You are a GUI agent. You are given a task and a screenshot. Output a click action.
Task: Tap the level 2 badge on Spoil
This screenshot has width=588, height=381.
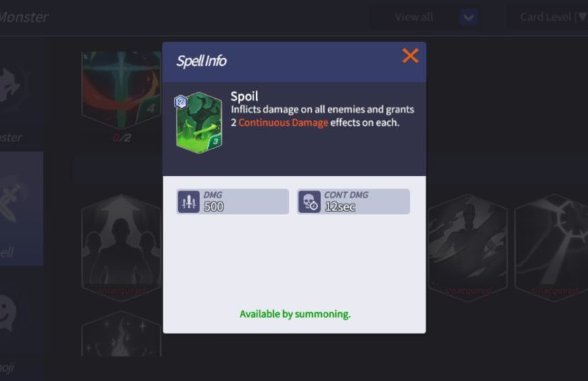tap(181, 102)
